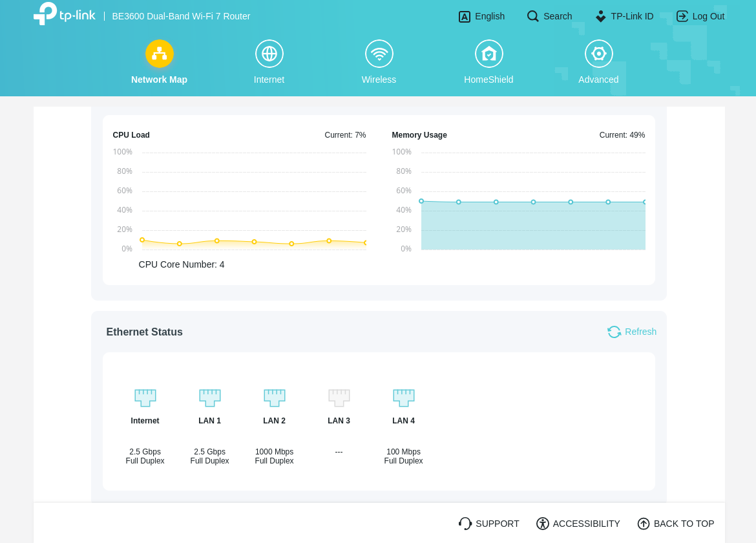Switch to the Internet tab label
The width and height of the screenshot is (756, 543).
pyautogui.click(x=269, y=80)
